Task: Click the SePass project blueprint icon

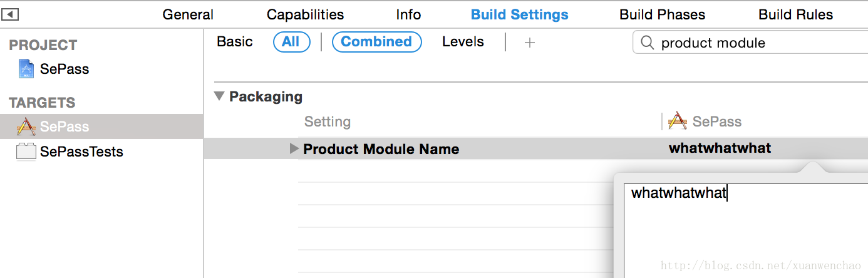Action: tap(26, 69)
